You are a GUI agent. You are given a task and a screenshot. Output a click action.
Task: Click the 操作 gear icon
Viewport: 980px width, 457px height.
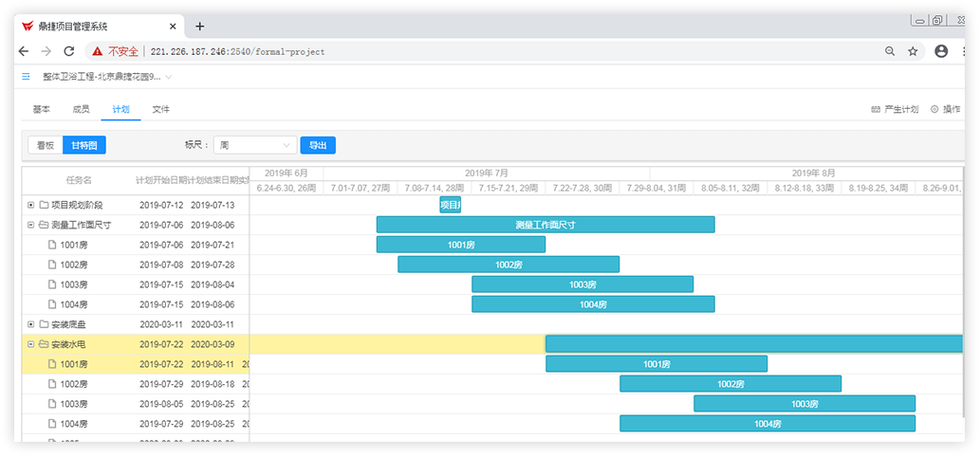click(x=934, y=110)
